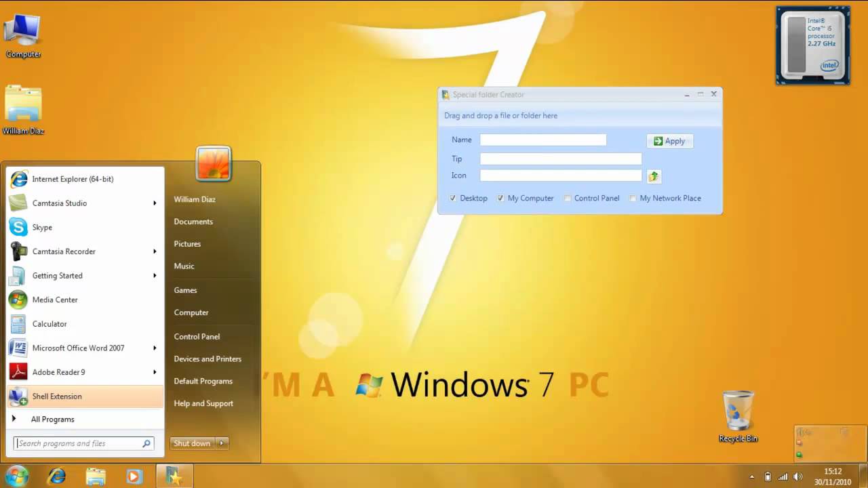Open Help and Support
The width and height of the screenshot is (868, 488).
203,404
